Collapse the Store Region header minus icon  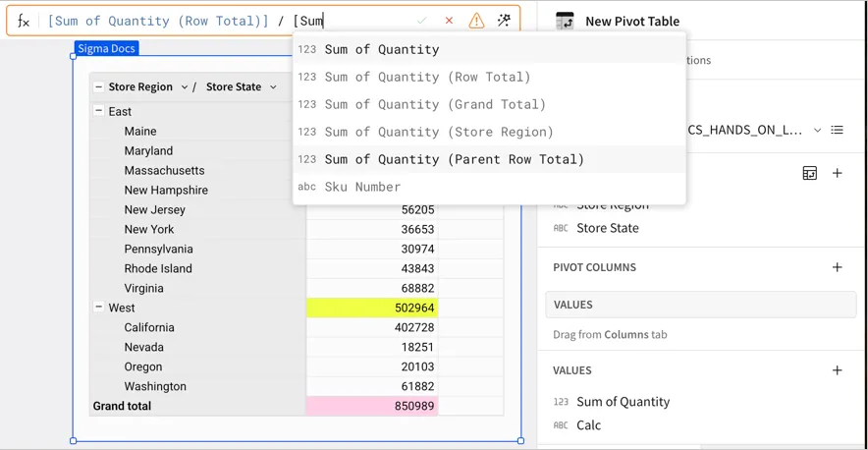(98, 87)
